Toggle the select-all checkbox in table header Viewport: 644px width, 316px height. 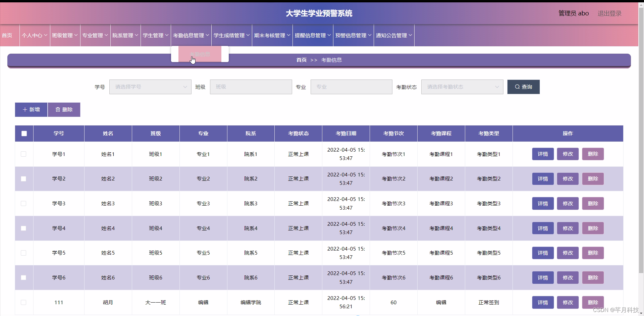pyautogui.click(x=24, y=134)
